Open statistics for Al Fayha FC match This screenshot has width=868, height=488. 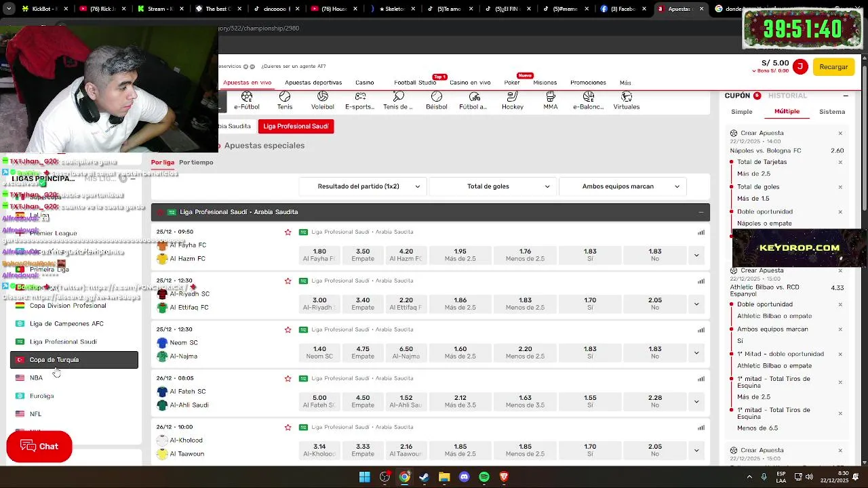[x=701, y=232]
